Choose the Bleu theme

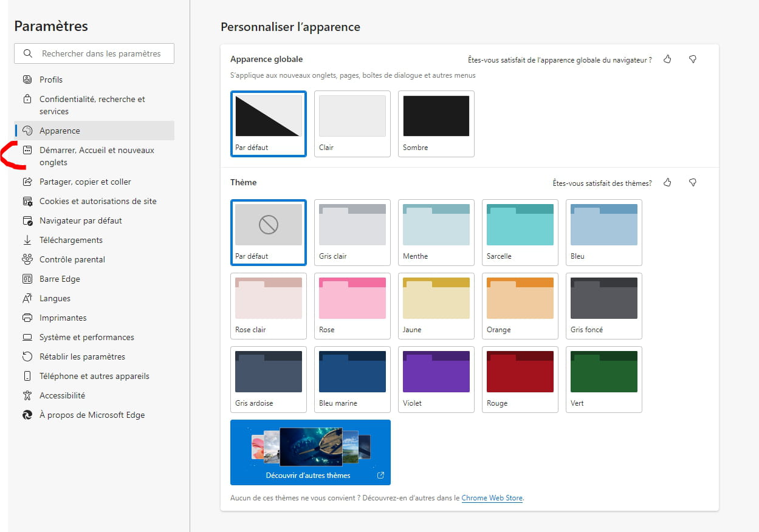(604, 233)
